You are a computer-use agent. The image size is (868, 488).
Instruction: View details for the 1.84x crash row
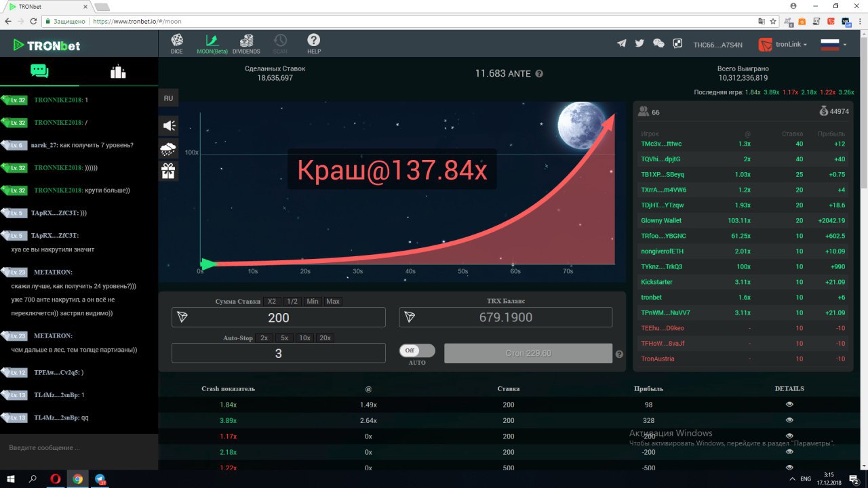click(x=789, y=405)
